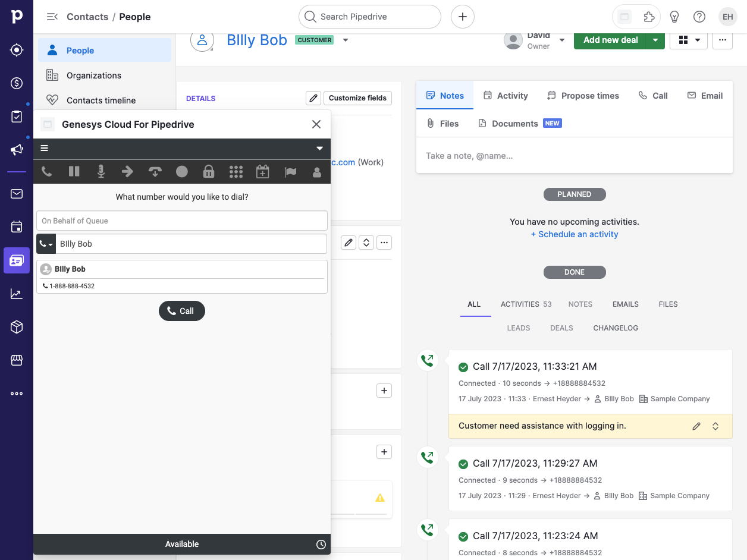747x560 pixels.
Task: Expand the Add new deal dropdown arrow
Action: coord(655,40)
